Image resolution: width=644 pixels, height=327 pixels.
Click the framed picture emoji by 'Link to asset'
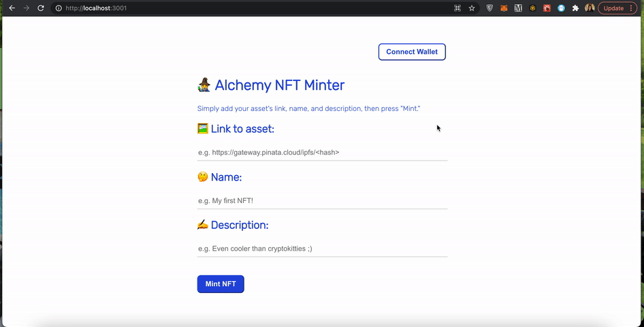point(203,129)
